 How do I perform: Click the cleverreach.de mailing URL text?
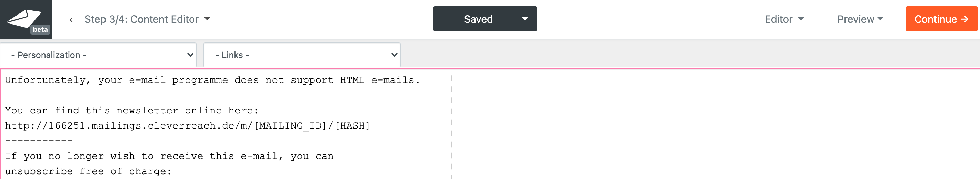click(187, 126)
